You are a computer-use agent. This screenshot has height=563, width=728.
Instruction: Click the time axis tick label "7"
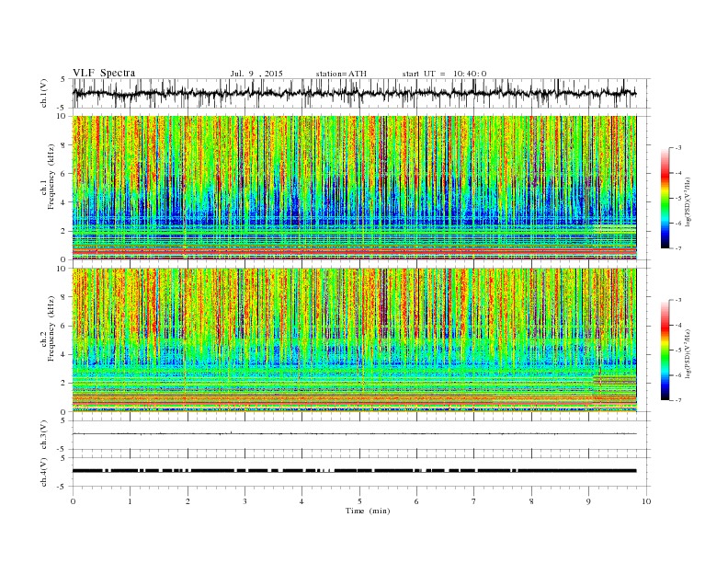click(x=474, y=501)
